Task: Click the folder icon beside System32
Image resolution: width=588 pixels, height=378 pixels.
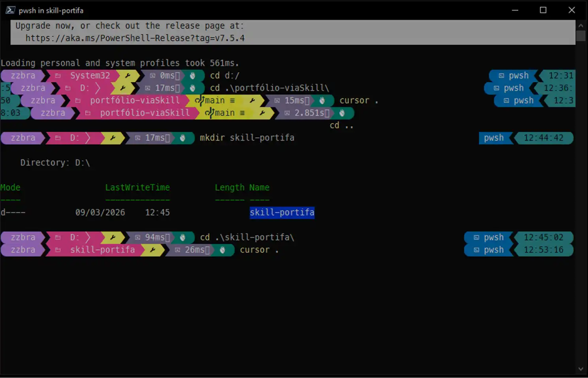Action: click(x=58, y=75)
